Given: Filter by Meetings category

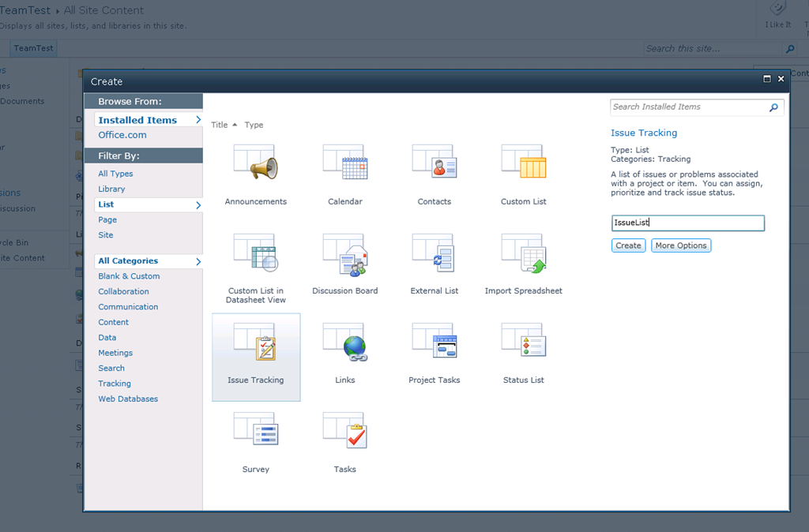Looking at the screenshot, I should click(x=115, y=353).
